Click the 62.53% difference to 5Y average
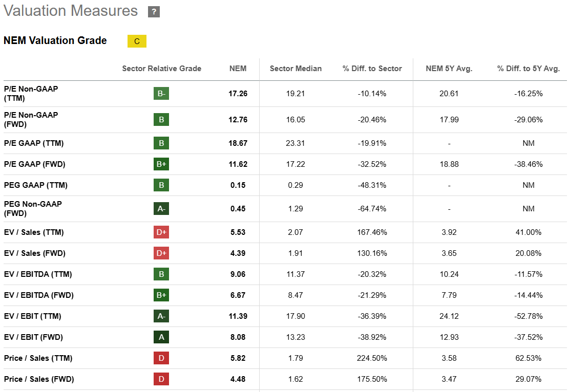Screen dimensions: 569x392 [x=529, y=358]
